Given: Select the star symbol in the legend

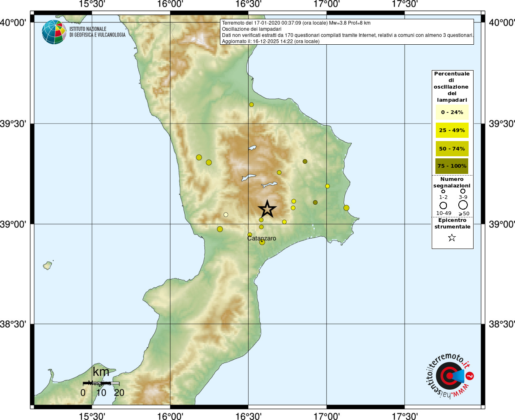Looking at the screenshot, I should click(452, 238).
